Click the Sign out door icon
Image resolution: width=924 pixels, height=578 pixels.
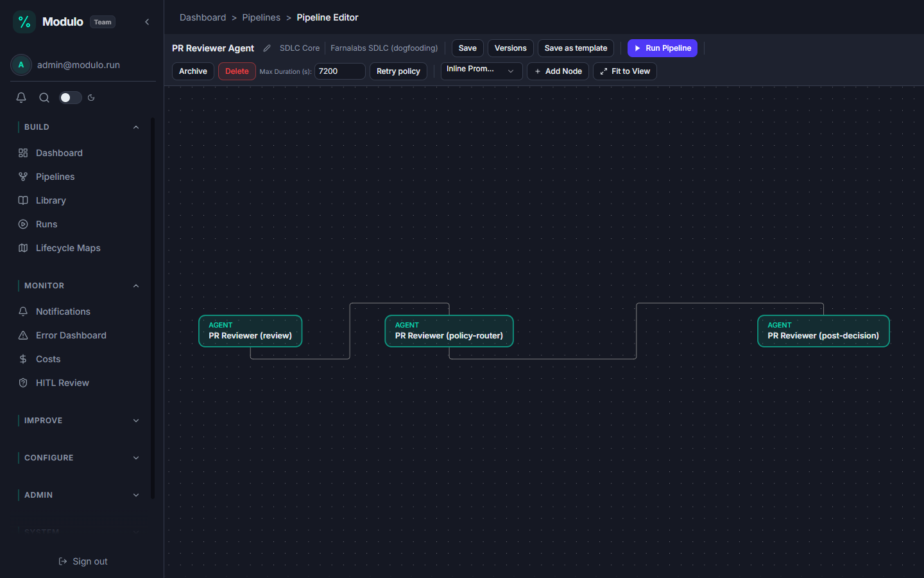[63, 561]
